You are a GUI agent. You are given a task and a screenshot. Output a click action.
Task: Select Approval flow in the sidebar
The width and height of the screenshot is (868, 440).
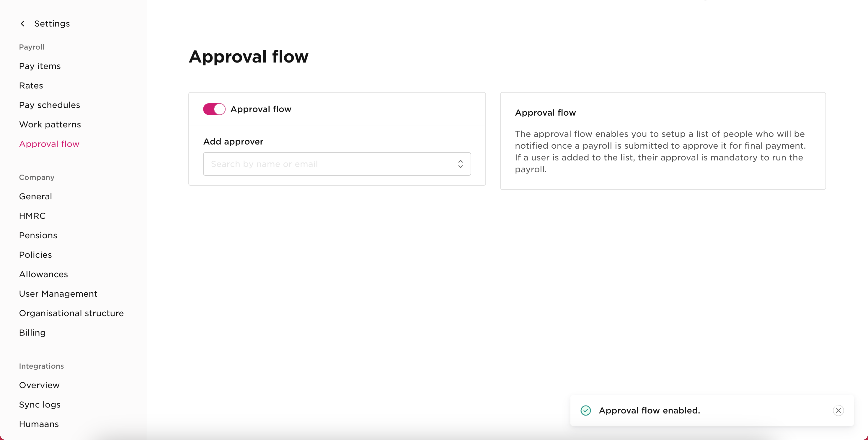point(49,144)
